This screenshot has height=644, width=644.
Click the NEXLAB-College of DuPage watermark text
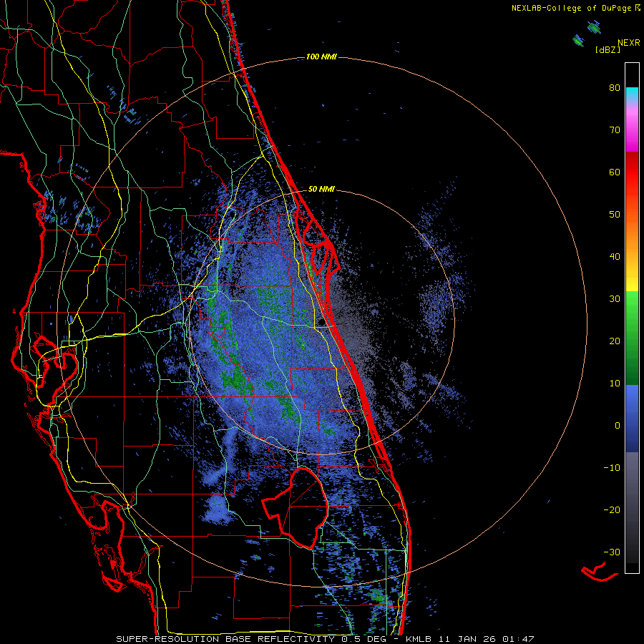(571, 8)
